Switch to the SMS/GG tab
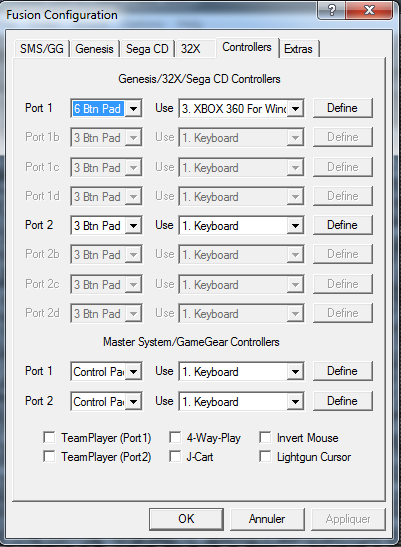This screenshot has width=401, height=547. pos(42,48)
